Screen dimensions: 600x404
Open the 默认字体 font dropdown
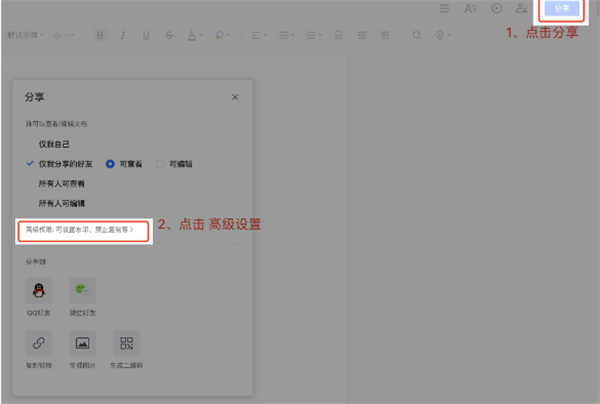pyautogui.click(x=26, y=35)
